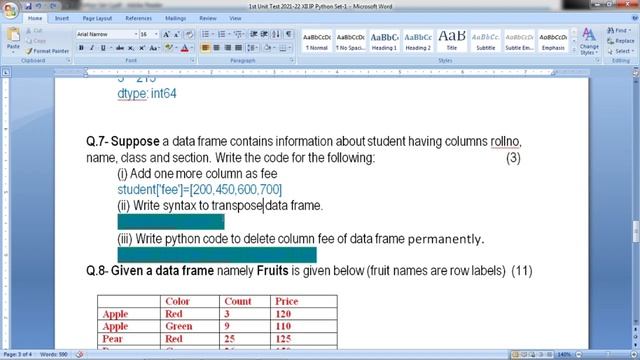Apply the Heading 1 style
Screen dimensions: 640x360
tap(384, 41)
